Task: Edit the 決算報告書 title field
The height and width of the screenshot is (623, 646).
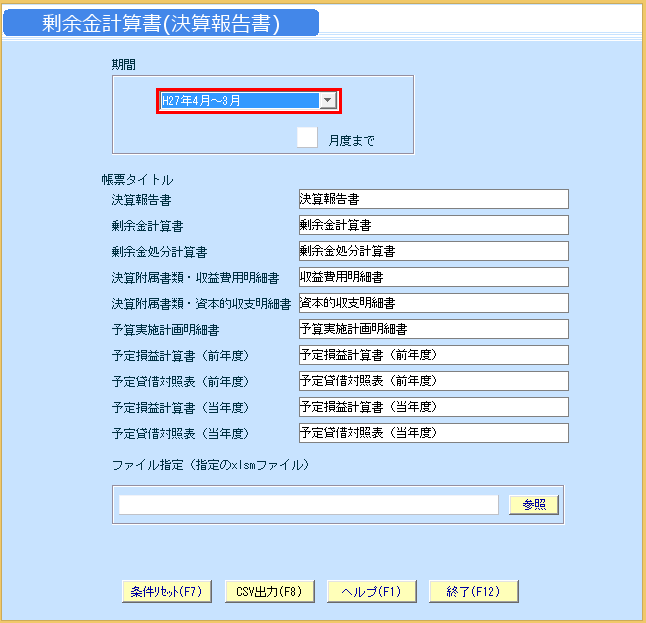Action: (x=433, y=199)
